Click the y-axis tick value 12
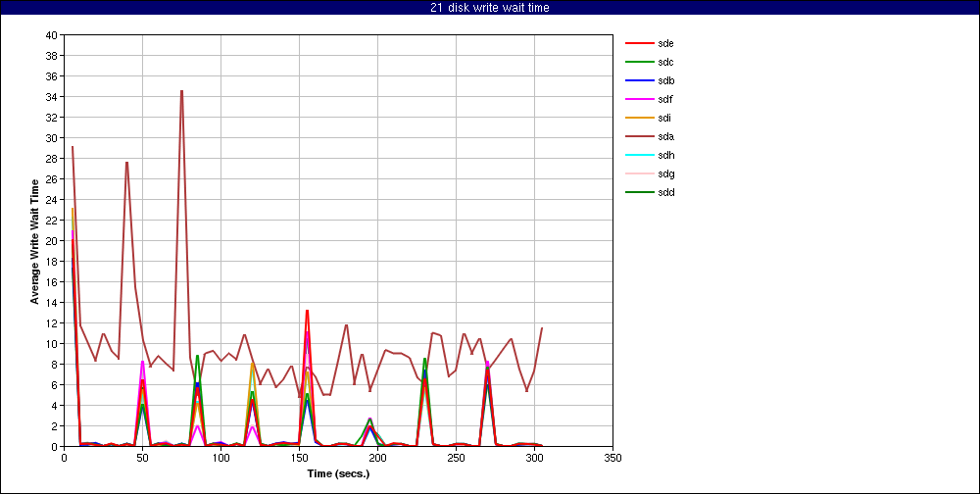980x494 pixels. [x=52, y=323]
